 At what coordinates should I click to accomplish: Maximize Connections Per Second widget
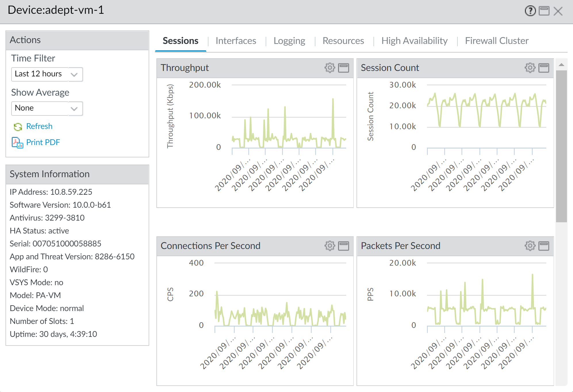(x=344, y=246)
